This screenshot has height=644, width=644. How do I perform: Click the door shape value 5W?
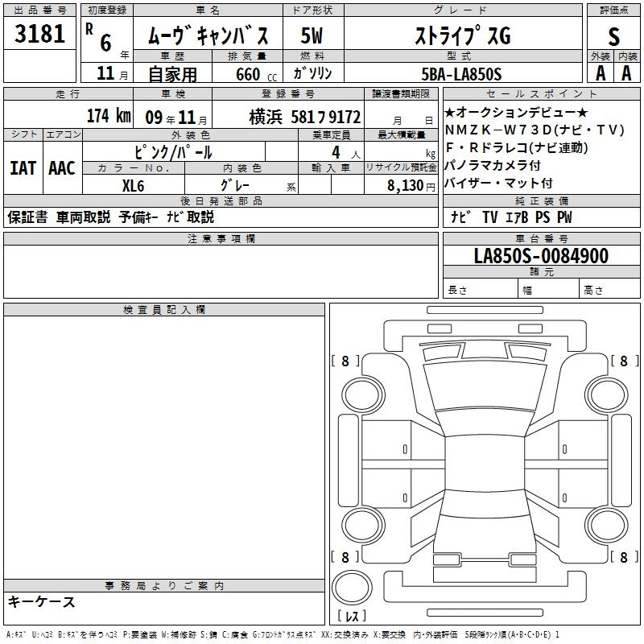(x=312, y=35)
